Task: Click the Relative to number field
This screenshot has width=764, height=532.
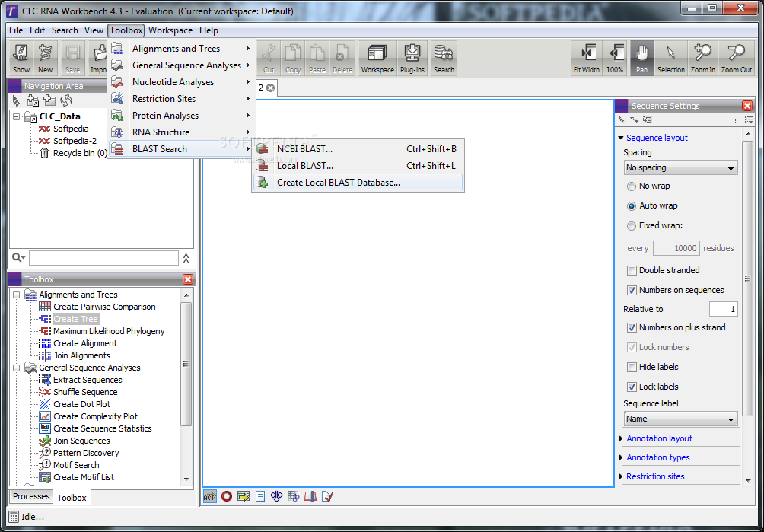Action: 723,309
